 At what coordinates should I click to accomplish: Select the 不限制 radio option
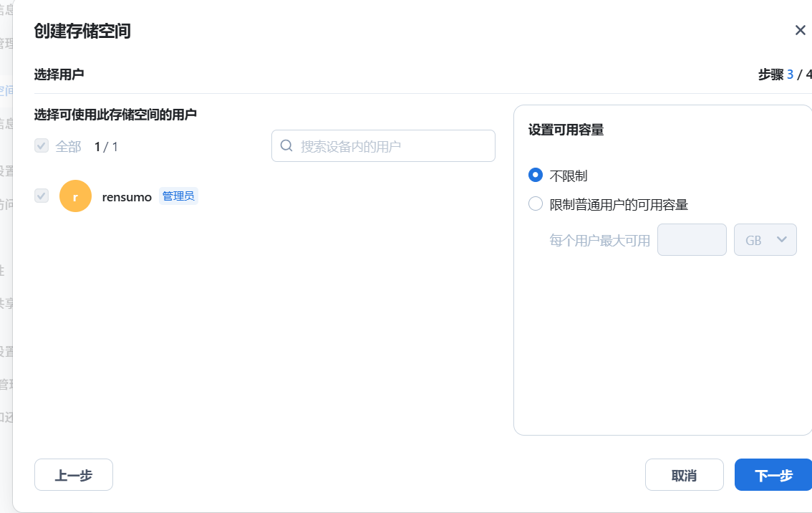click(x=536, y=175)
